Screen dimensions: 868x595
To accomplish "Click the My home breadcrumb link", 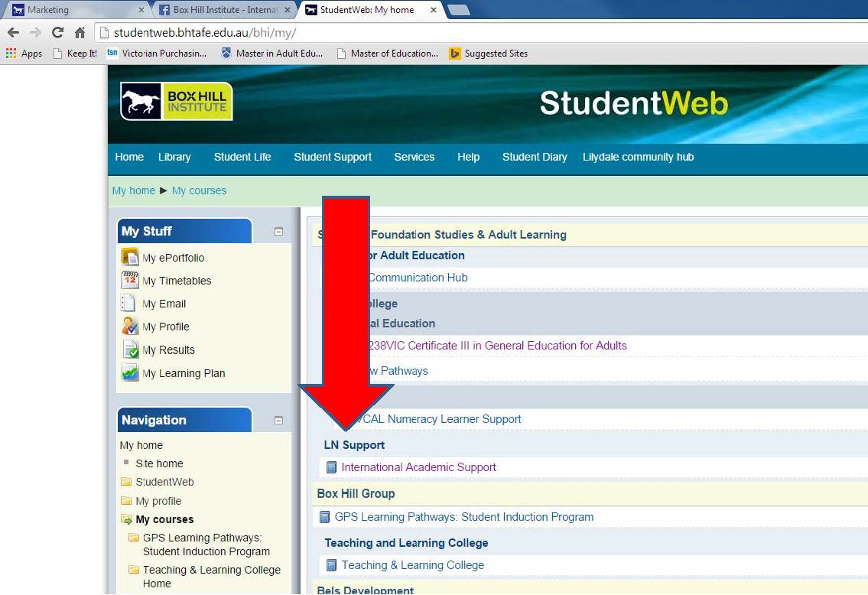I will pyautogui.click(x=133, y=190).
